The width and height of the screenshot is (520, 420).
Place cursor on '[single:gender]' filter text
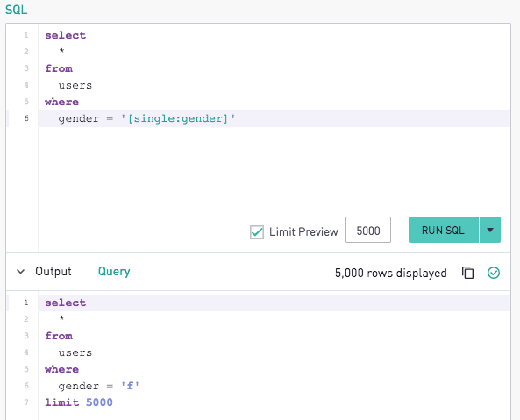click(x=178, y=118)
